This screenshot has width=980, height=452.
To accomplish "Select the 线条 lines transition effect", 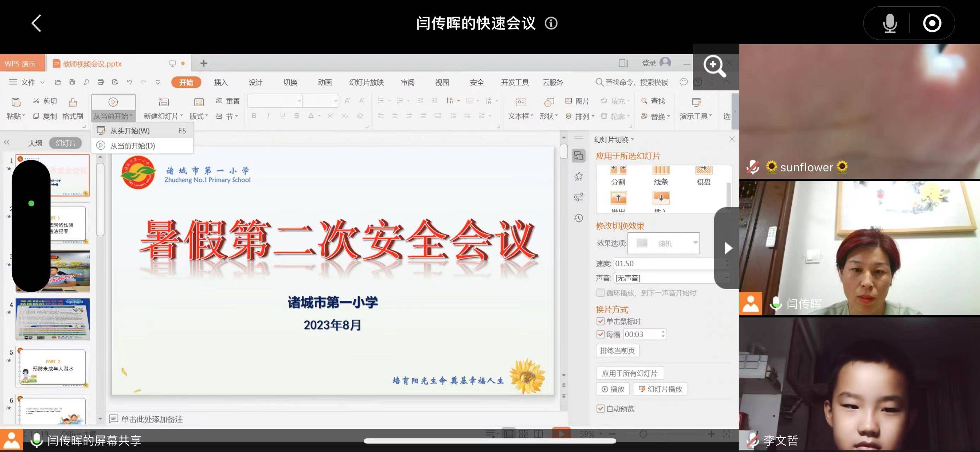I will click(661, 176).
